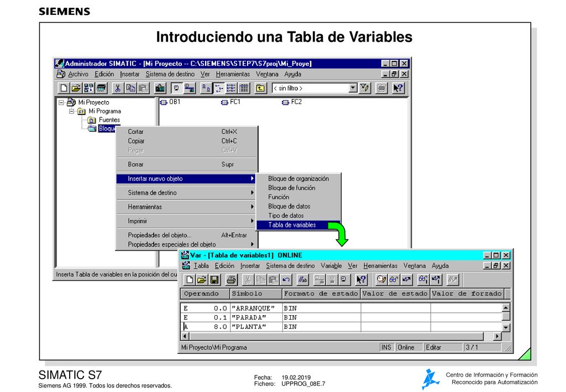Click the set trigger icon in Var toolbar
The width and height of the screenshot is (566, 392).
(x=381, y=279)
